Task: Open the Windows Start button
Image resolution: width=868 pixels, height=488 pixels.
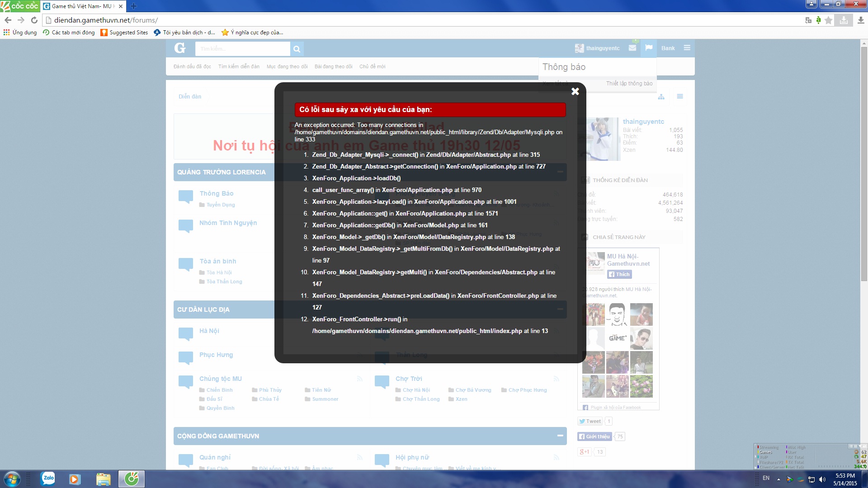Action: point(12,479)
